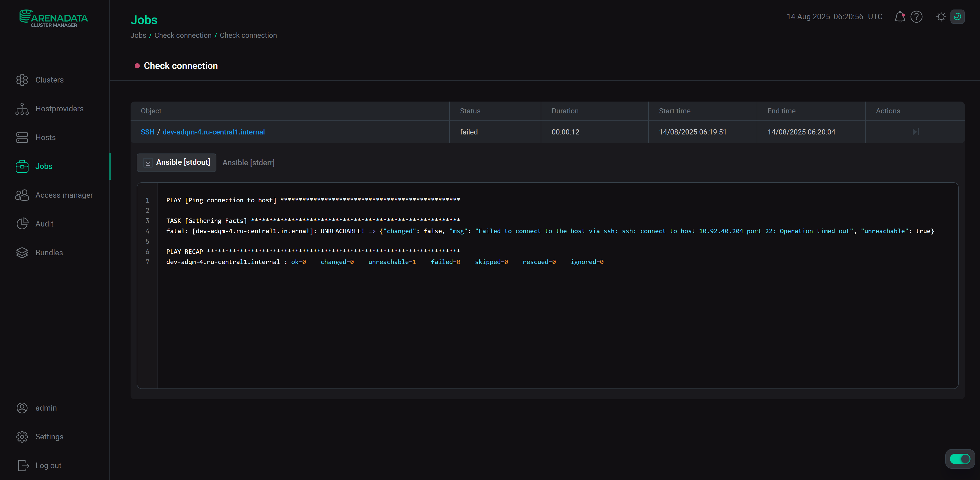This screenshot has width=980, height=480.
Task: Download the Ansible stdout log
Action: click(x=148, y=162)
